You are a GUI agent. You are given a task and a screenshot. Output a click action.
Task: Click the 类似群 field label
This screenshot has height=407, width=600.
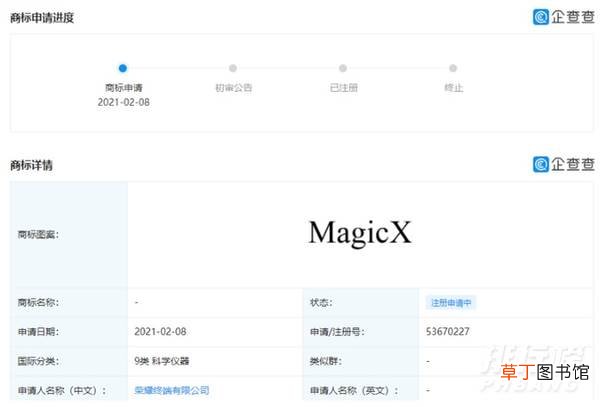click(326, 361)
